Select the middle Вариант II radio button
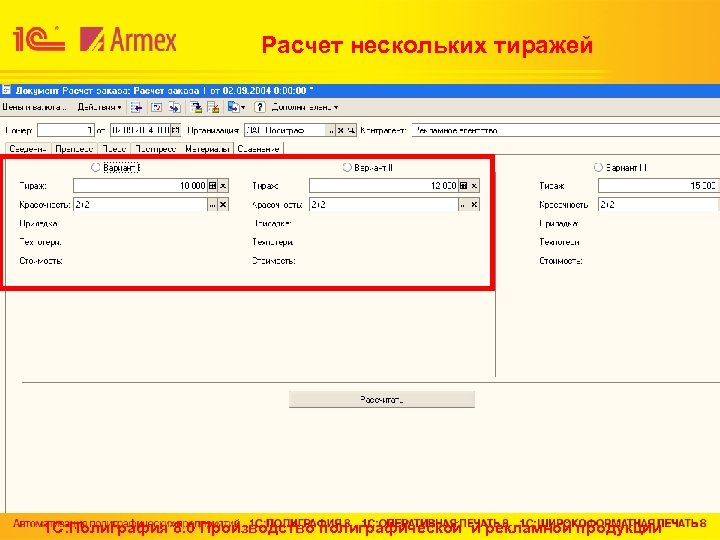720x540 pixels. click(347, 167)
